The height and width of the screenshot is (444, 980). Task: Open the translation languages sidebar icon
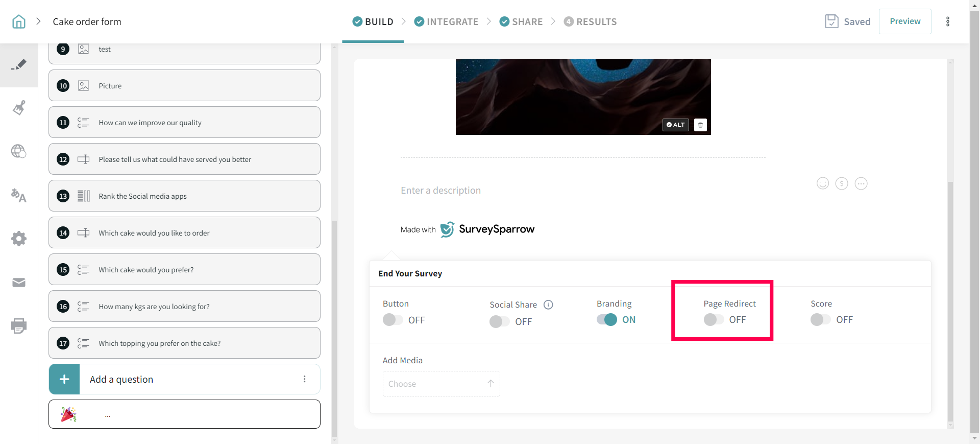click(x=19, y=195)
